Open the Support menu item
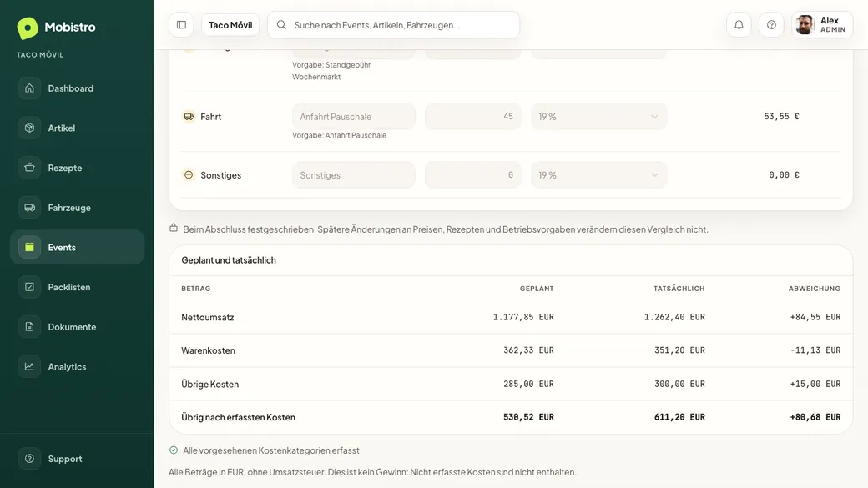The width and height of the screenshot is (868, 488). coord(78,459)
